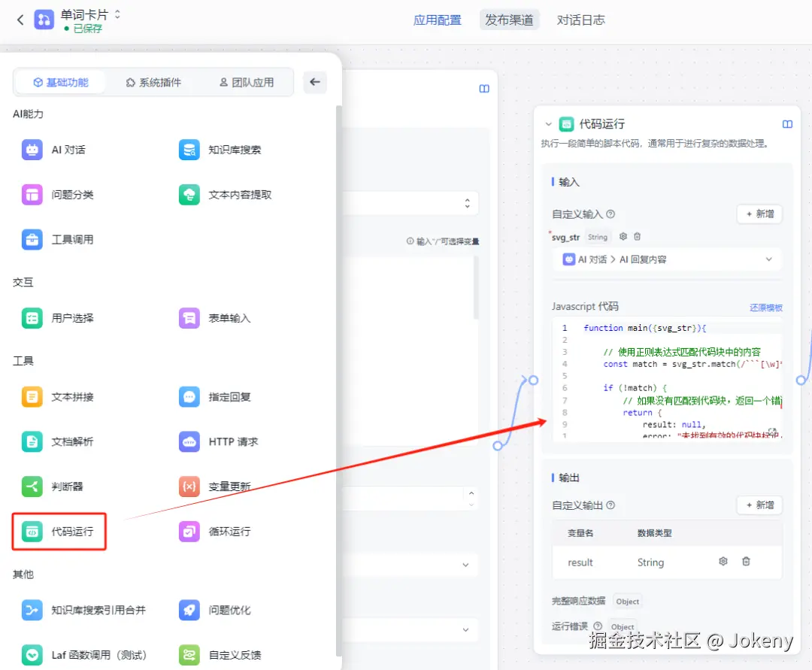Add a 判断器 node
Viewport: 812px width, 670px height.
point(53,487)
